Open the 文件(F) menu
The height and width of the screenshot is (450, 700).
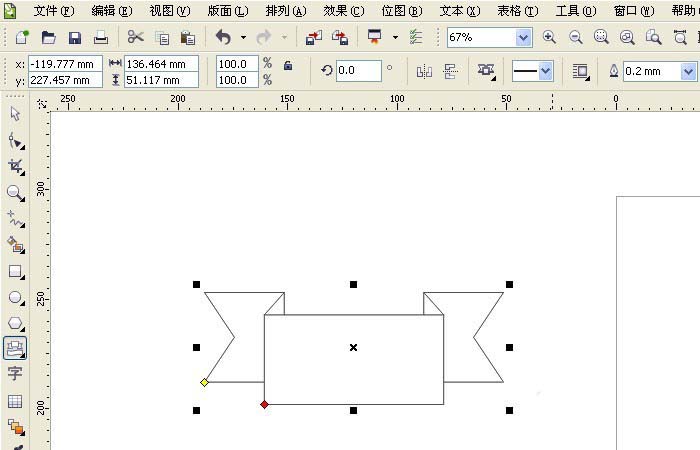(54, 10)
